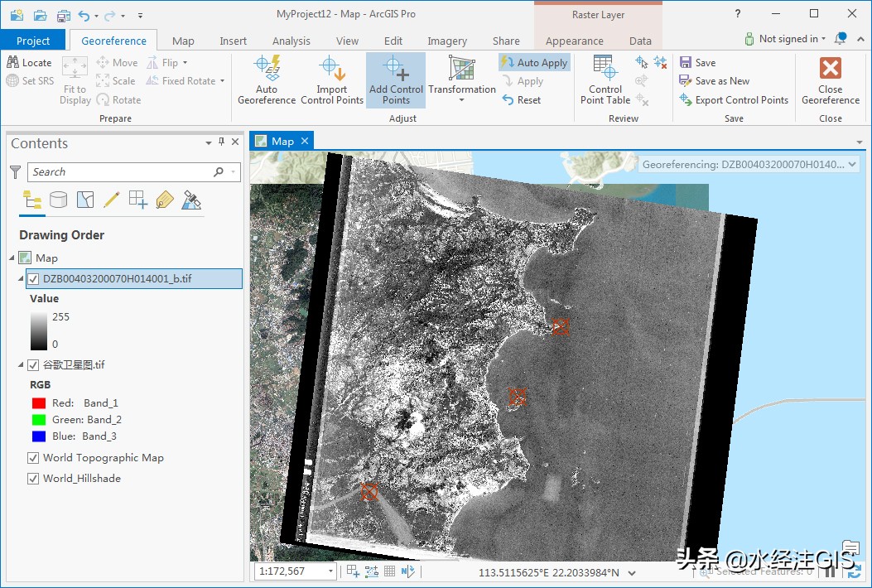Switch to the Map ribbon tab

(x=183, y=41)
